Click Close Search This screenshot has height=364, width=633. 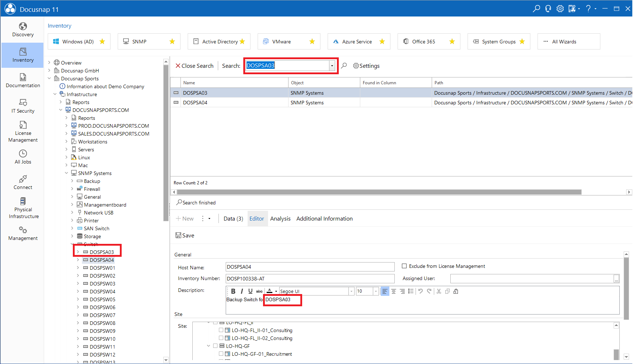point(194,66)
